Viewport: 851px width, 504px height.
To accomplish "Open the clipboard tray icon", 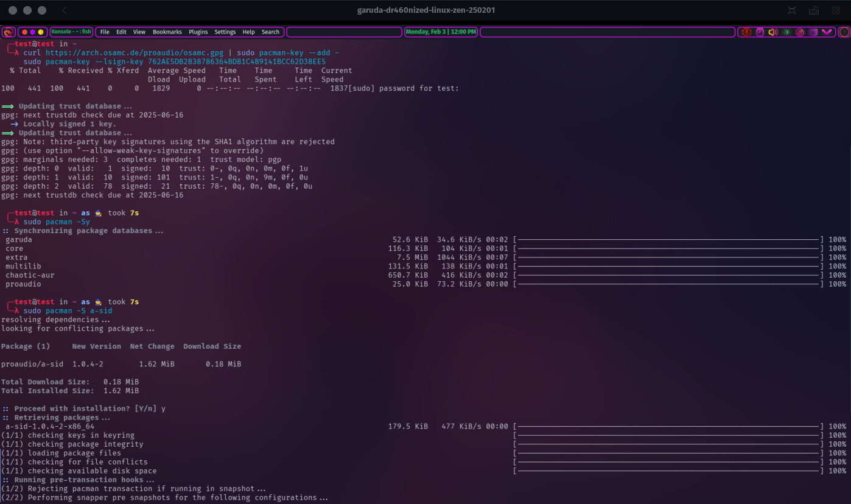I will (x=760, y=32).
